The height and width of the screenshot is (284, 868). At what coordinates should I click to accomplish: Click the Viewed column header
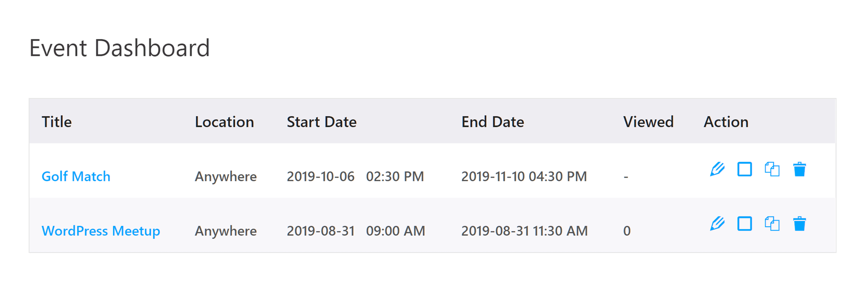pos(648,122)
